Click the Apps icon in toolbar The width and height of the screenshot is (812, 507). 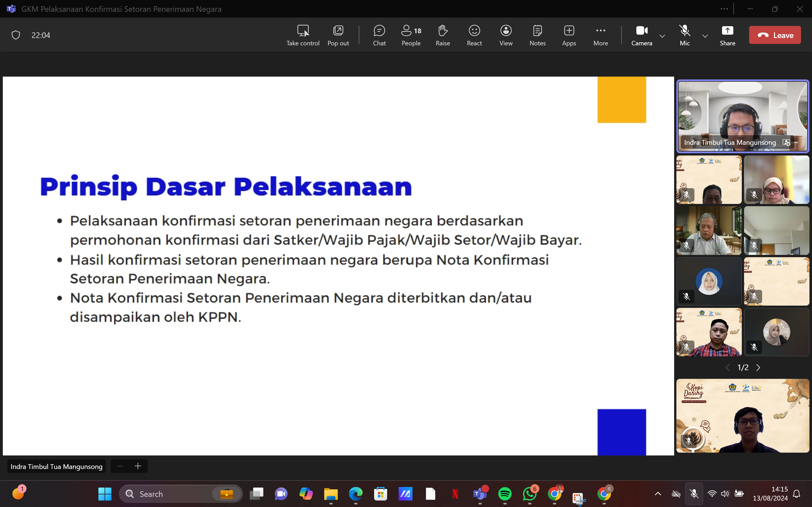pyautogui.click(x=569, y=35)
